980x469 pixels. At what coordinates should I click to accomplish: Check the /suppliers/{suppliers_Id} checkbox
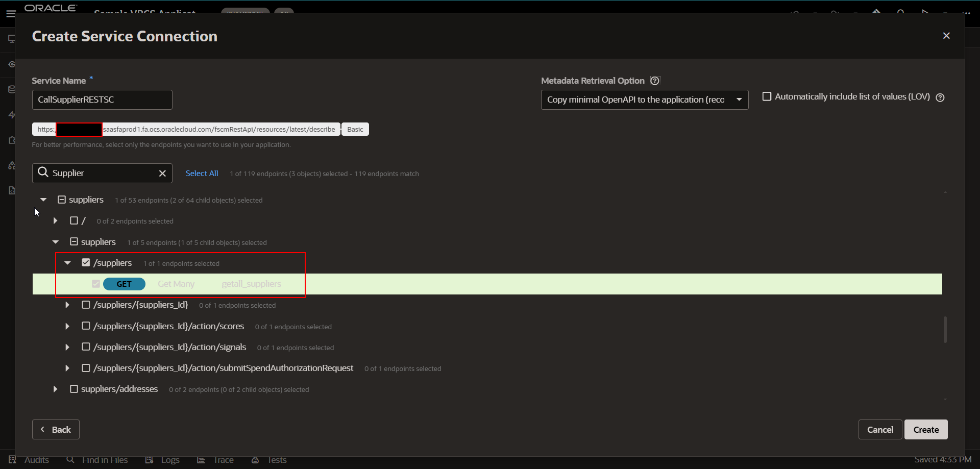[86, 305]
